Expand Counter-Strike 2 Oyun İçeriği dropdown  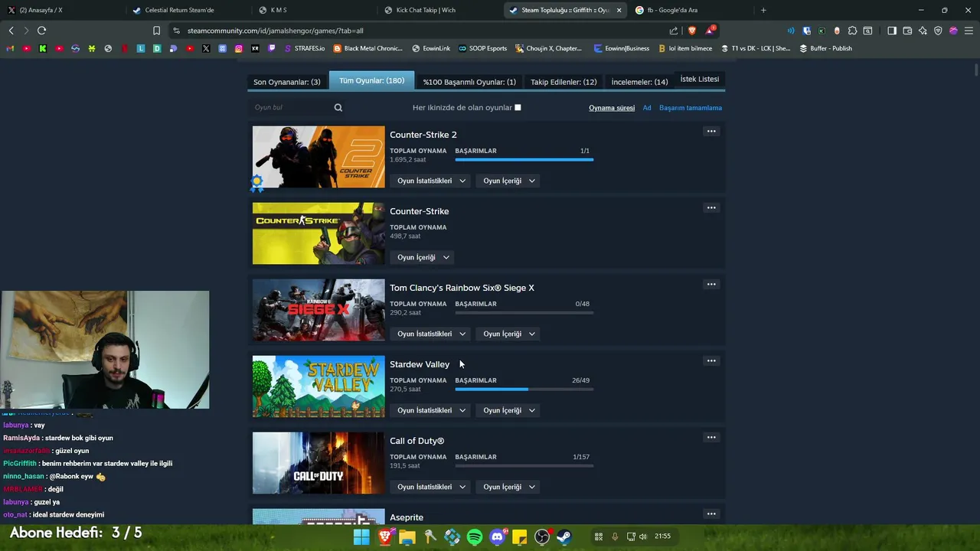coord(508,181)
